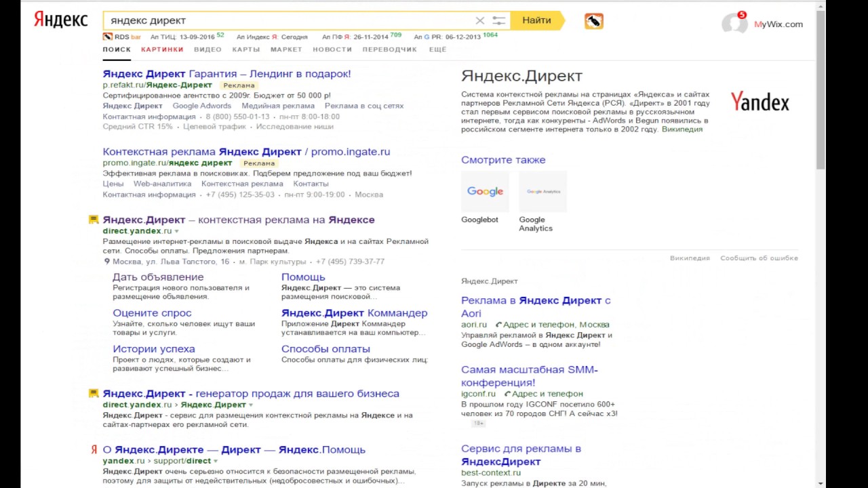868x488 pixels.
Task: Open Контекстная реклама Яндекс Директ promo.ingate.ru ad
Action: pos(246,151)
